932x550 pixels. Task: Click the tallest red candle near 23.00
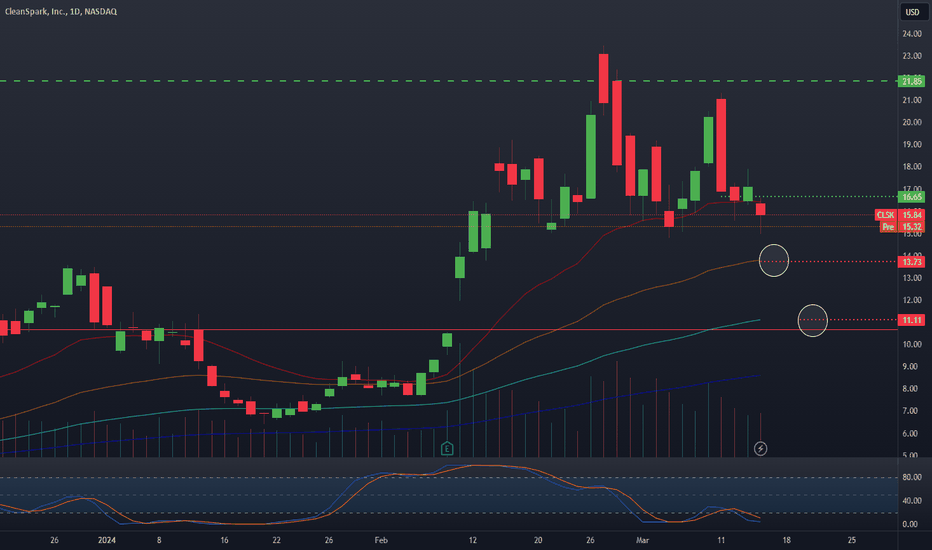pos(603,78)
